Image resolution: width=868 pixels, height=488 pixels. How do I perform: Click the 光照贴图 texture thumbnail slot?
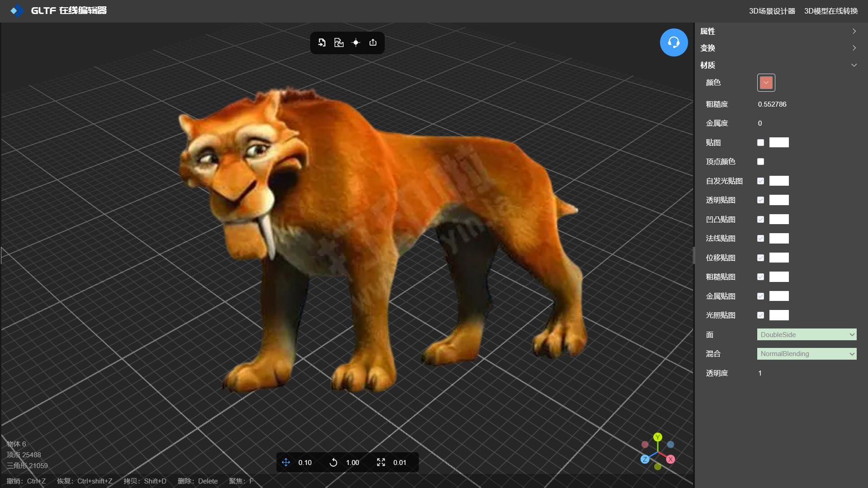point(779,315)
